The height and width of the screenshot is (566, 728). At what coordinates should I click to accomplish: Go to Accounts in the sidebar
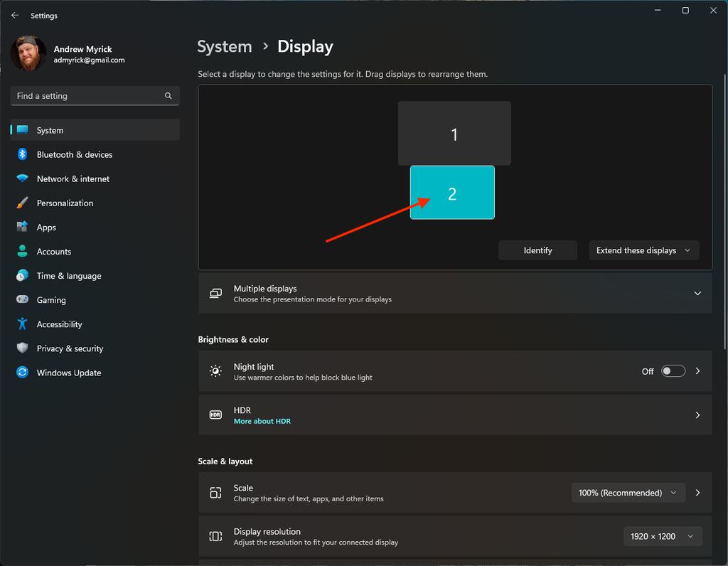[x=54, y=252]
